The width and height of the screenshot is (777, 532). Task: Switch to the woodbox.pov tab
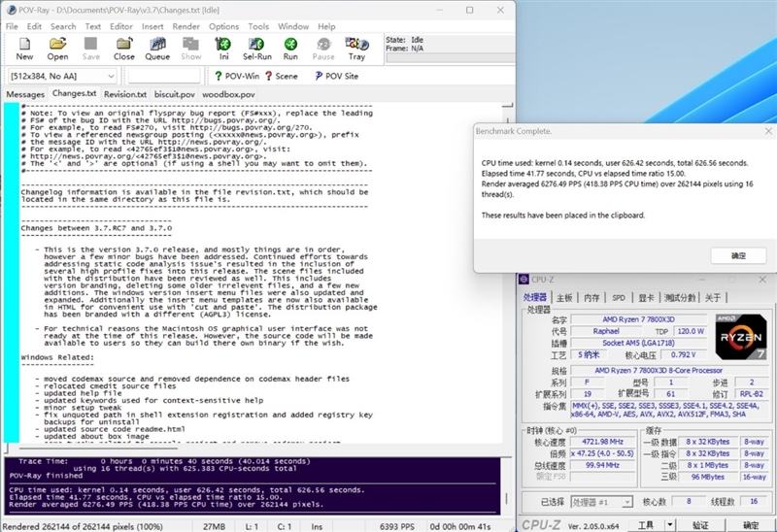pyautogui.click(x=228, y=94)
